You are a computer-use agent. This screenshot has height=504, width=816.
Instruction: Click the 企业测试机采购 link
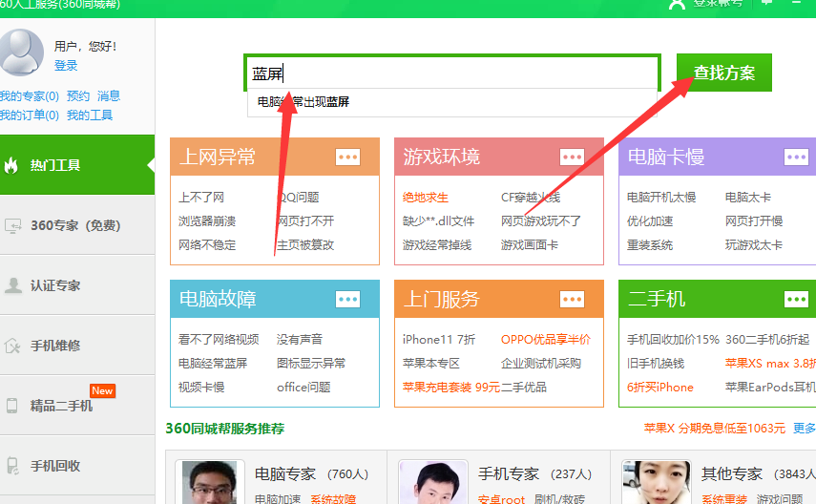(541, 364)
